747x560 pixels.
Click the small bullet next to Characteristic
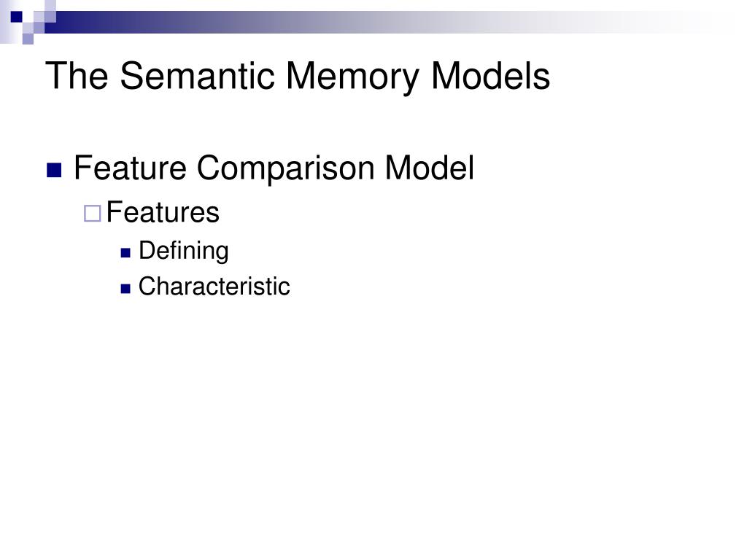point(125,289)
